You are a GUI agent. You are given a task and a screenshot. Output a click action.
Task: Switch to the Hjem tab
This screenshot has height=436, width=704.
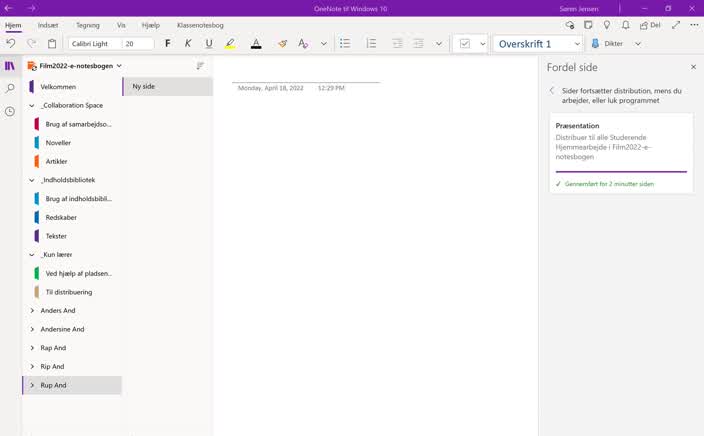(13, 25)
